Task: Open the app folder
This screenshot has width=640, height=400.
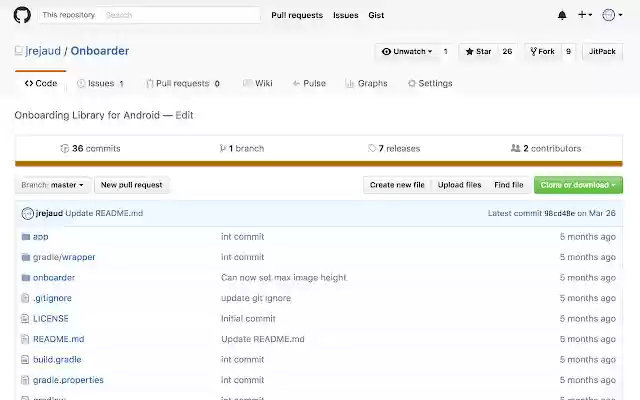Action: click(x=40, y=237)
